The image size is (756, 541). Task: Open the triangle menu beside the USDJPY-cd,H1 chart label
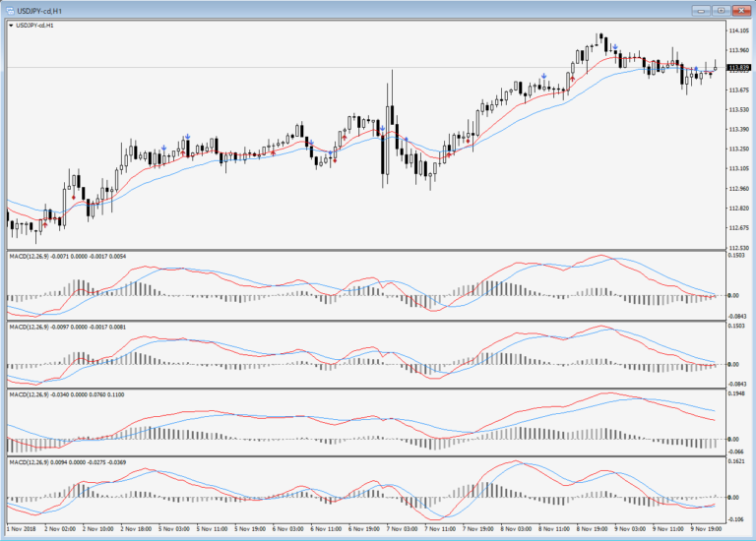10,26
